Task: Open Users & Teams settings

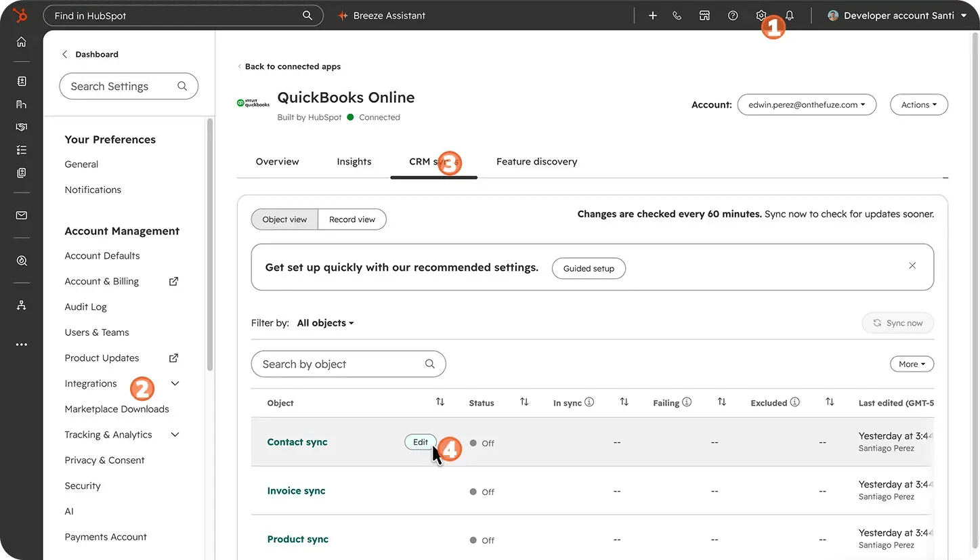Action: tap(97, 332)
